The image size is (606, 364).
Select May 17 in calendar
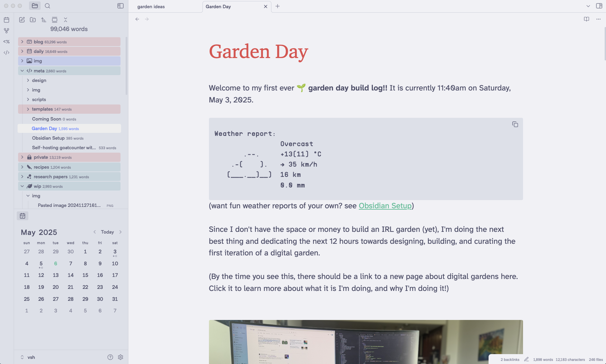(115, 275)
